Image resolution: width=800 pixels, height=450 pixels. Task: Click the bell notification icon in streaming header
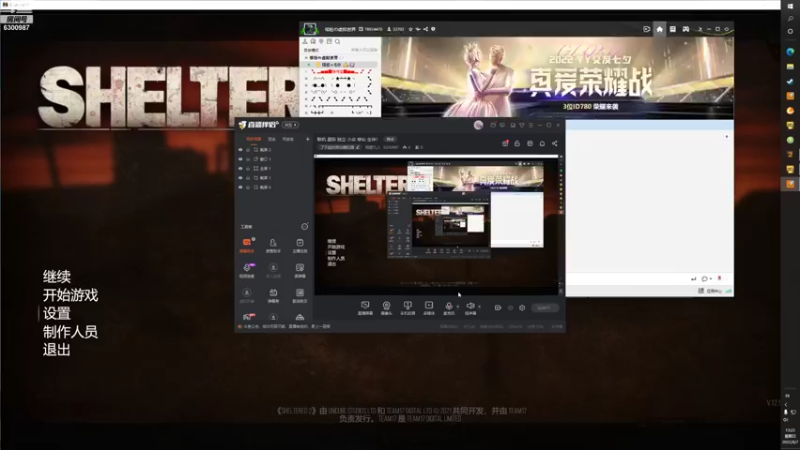[x=542, y=143]
